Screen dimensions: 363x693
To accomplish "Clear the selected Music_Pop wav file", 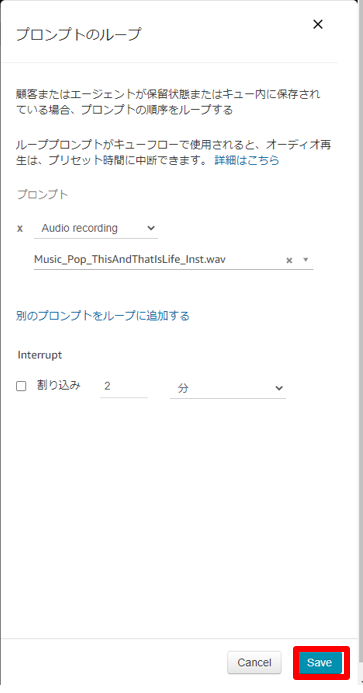I will (x=289, y=260).
